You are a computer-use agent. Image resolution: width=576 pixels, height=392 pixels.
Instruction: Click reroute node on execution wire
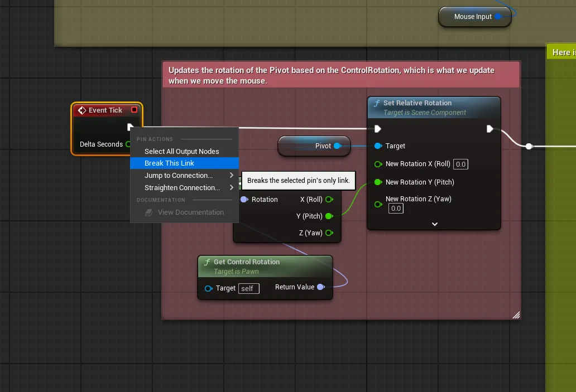click(x=529, y=147)
